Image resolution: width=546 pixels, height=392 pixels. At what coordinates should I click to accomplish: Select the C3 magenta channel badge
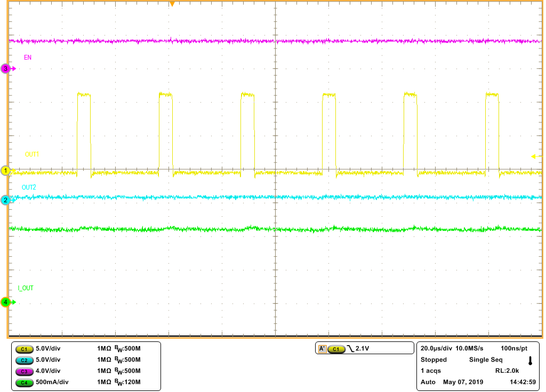25,371
